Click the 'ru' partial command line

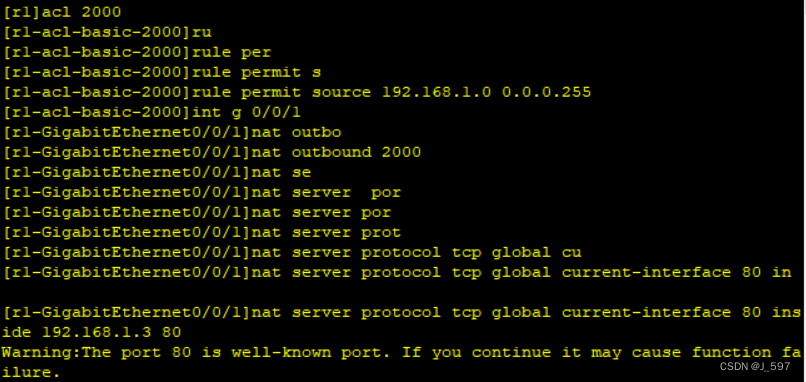tap(107, 32)
